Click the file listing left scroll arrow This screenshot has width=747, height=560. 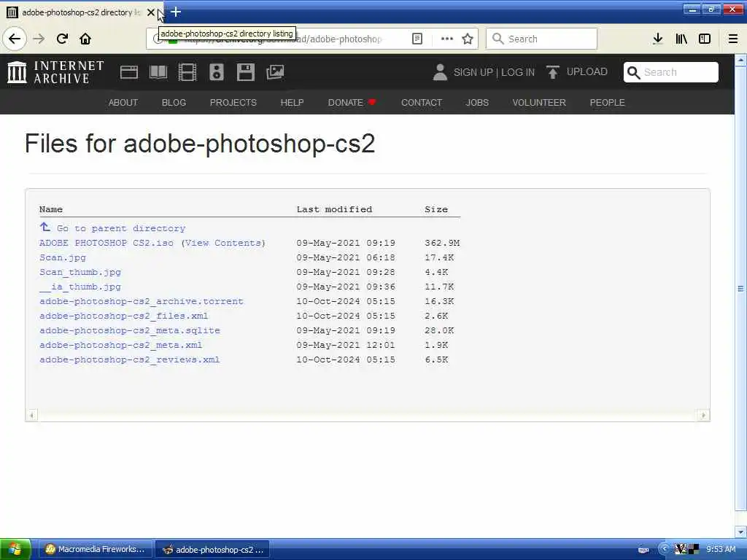click(31, 415)
